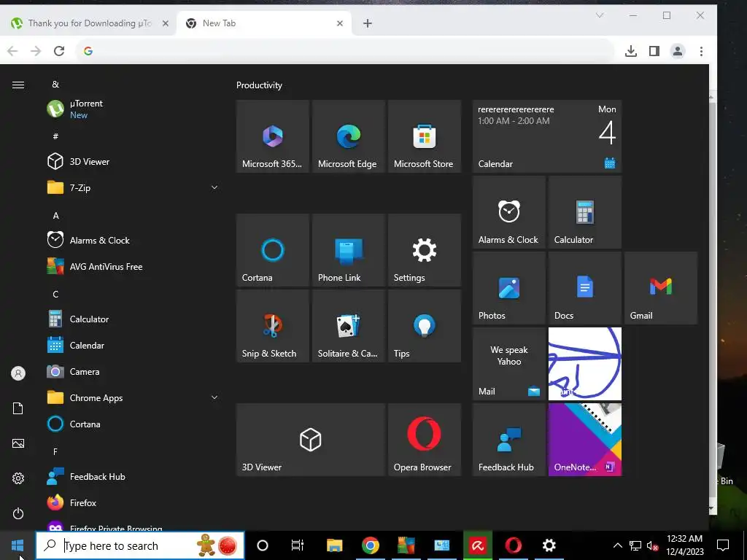
Task: Toggle the Chrome side panel
Action: tap(654, 51)
